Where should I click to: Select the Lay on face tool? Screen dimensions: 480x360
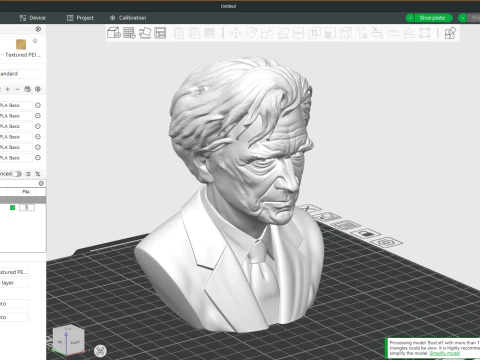coord(283,33)
